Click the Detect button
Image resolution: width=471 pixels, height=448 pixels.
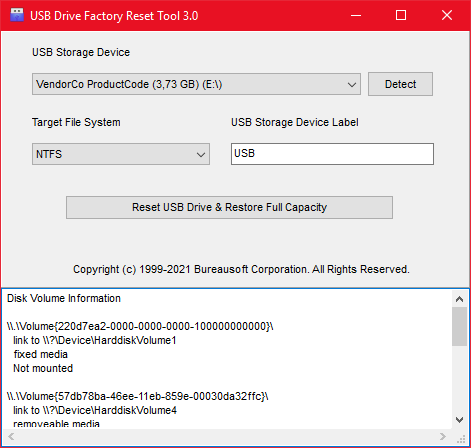pyautogui.click(x=400, y=84)
